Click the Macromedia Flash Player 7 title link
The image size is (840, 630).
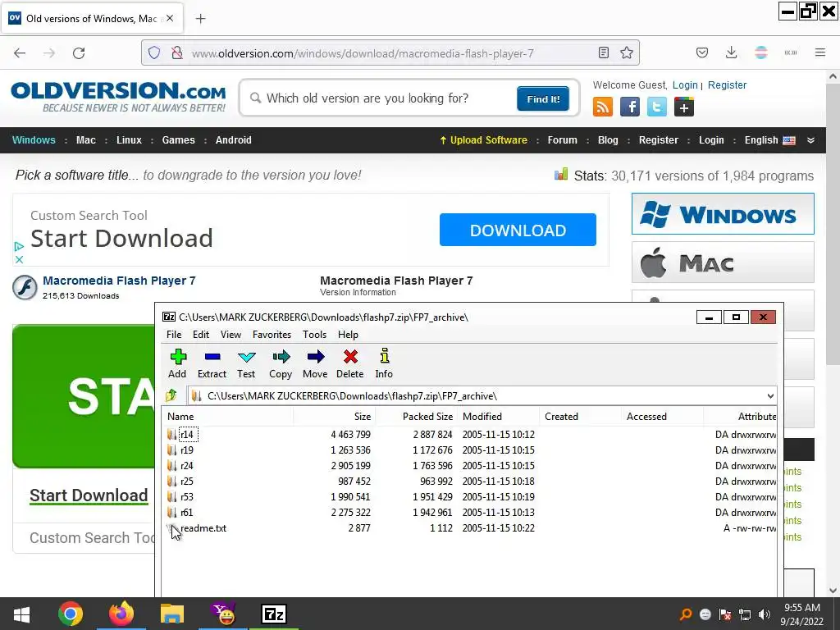[119, 281]
